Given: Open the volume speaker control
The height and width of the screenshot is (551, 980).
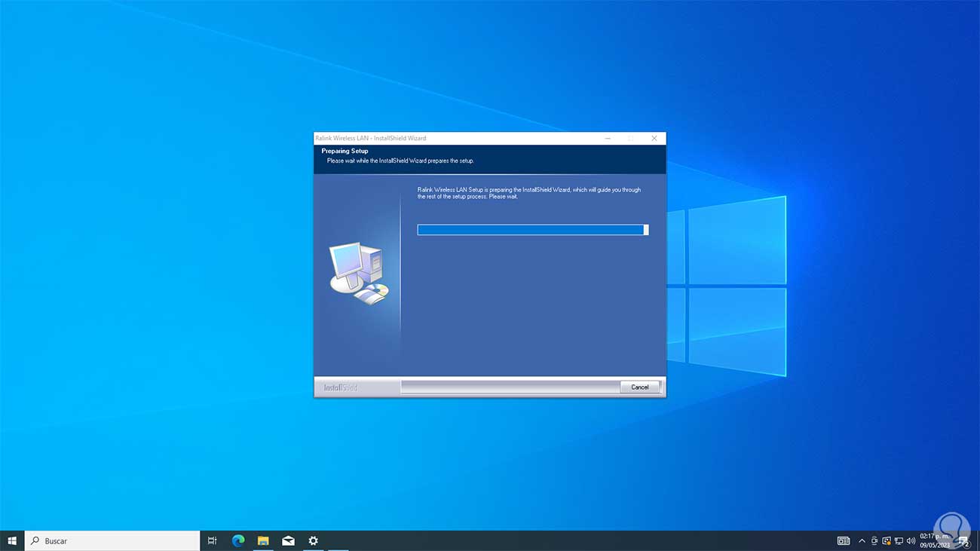Looking at the screenshot, I should coord(911,540).
